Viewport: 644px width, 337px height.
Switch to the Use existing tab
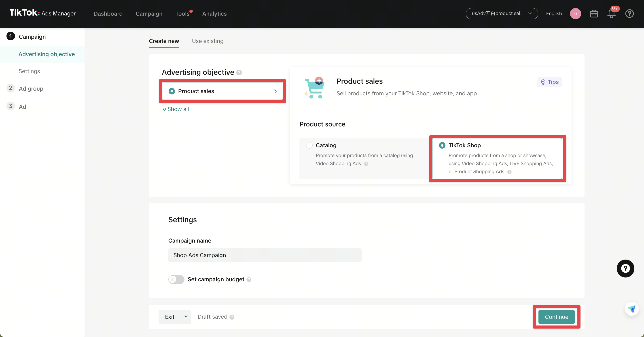(x=208, y=41)
